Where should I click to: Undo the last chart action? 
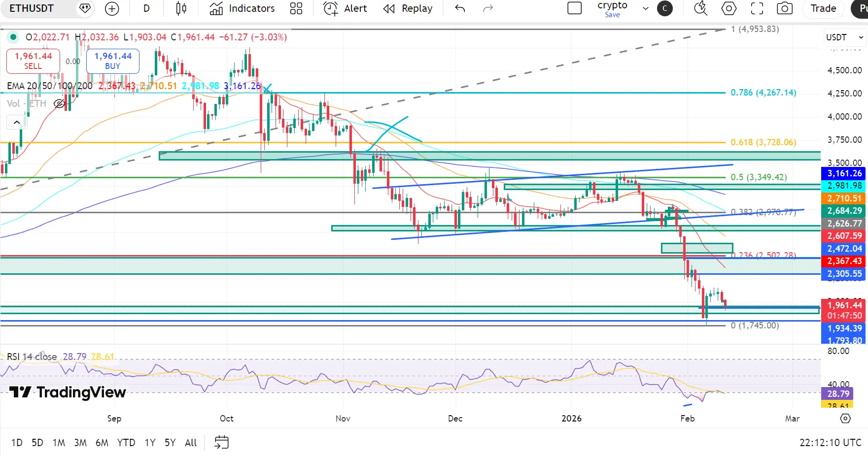(460, 8)
